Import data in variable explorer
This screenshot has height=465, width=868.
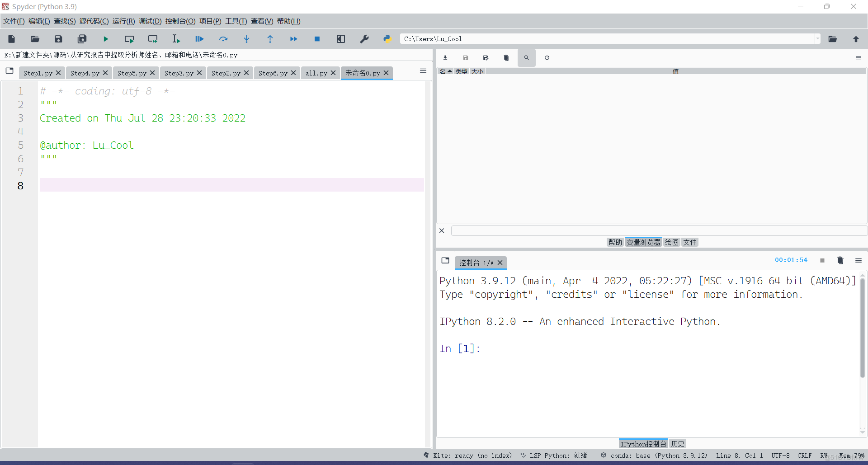[x=445, y=58]
